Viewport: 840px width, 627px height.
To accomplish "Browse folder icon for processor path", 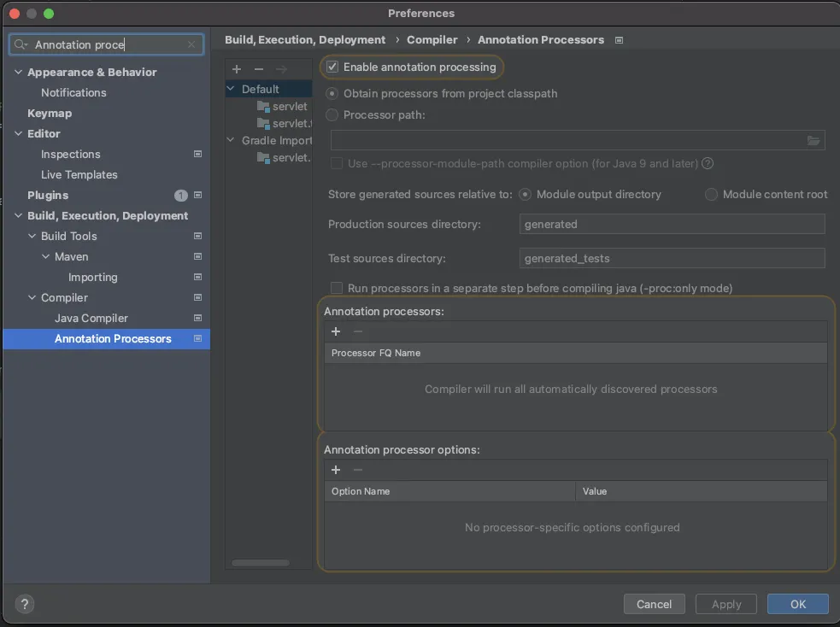I will click(x=813, y=140).
